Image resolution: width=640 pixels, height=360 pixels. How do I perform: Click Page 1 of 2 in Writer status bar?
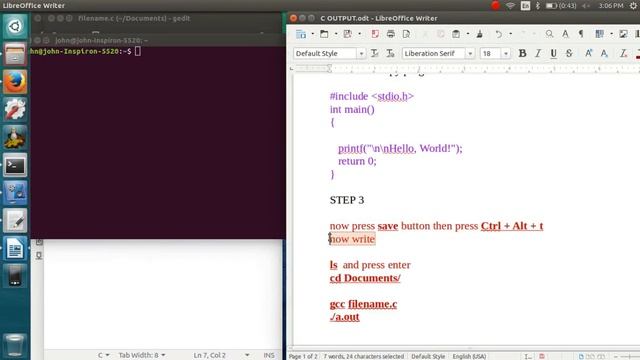(x=303, y=356)
